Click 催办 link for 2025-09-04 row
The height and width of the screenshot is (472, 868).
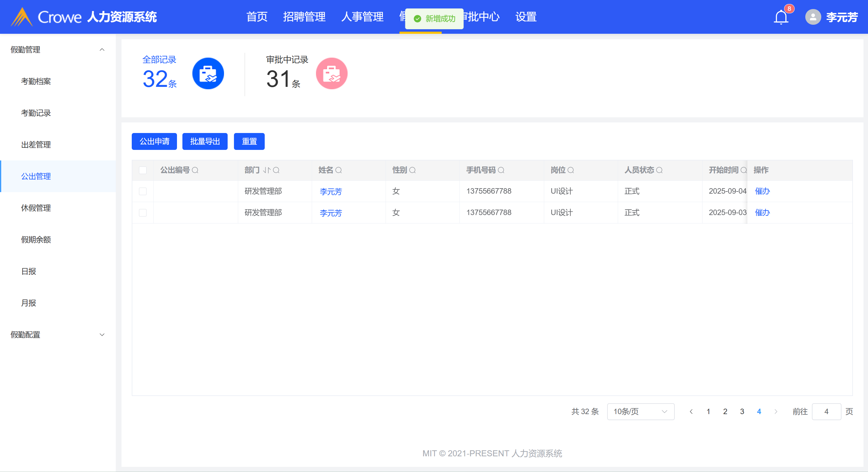[762, 191]
